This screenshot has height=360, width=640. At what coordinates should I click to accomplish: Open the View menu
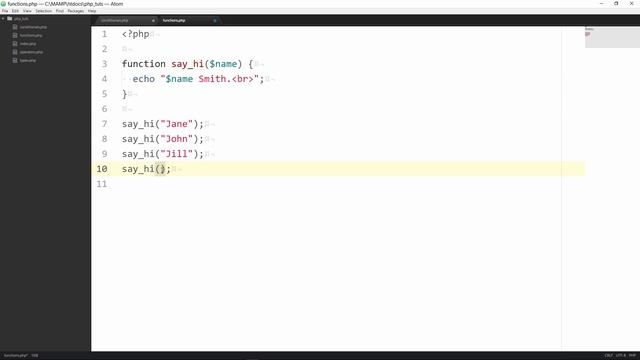click(27, 11)
